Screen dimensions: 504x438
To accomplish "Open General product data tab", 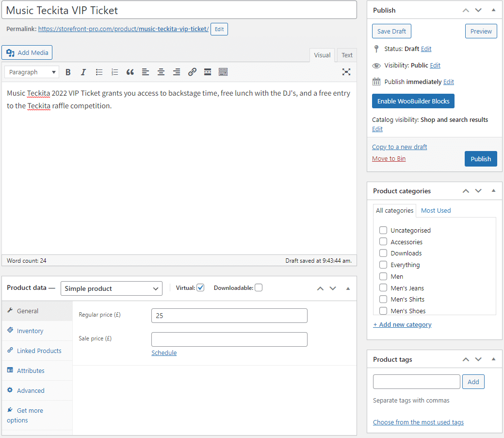I will pos(37,311).
